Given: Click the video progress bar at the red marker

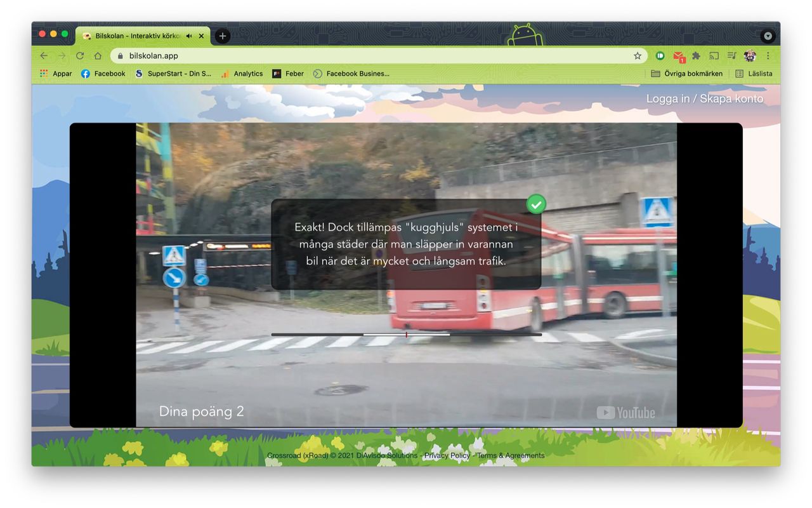Looking at the screenshot, I should pyautogui.click(x=406, y=335).
